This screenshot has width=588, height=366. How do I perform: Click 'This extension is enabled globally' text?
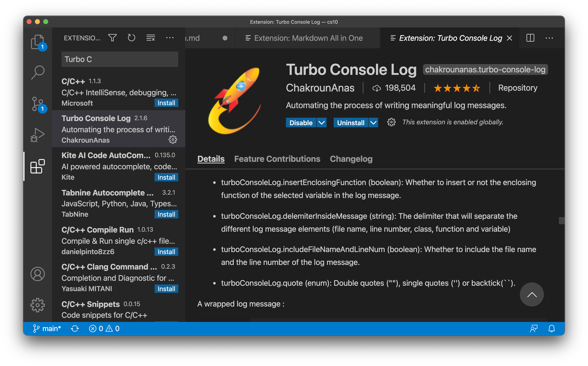453,122
